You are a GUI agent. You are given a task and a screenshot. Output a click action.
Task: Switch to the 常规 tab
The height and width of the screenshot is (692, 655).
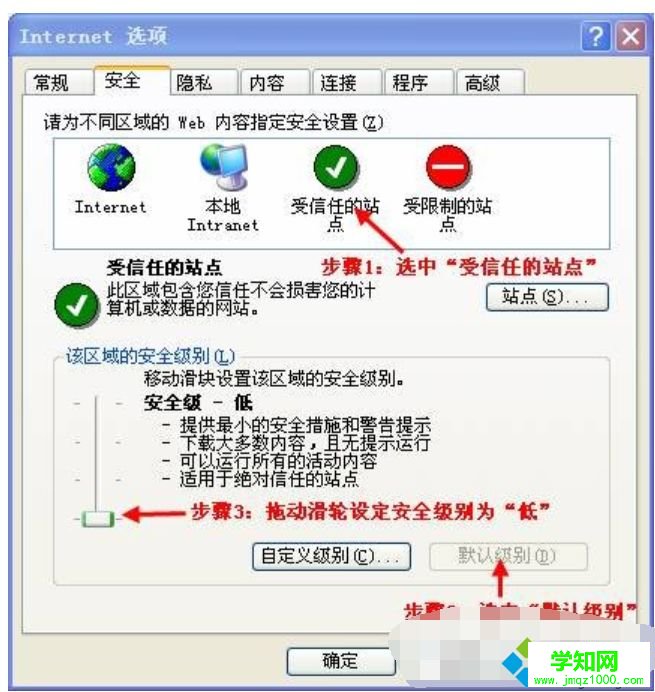pos(58,83)
